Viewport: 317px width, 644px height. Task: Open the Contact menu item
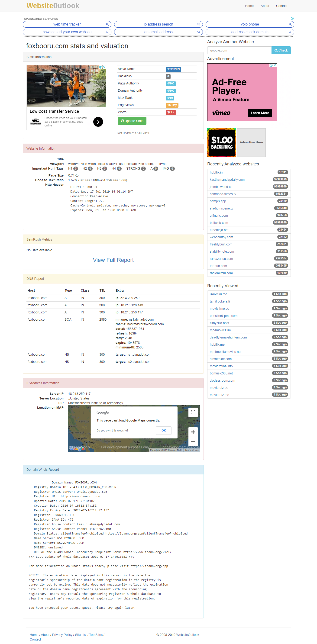[x=281, y=6]
